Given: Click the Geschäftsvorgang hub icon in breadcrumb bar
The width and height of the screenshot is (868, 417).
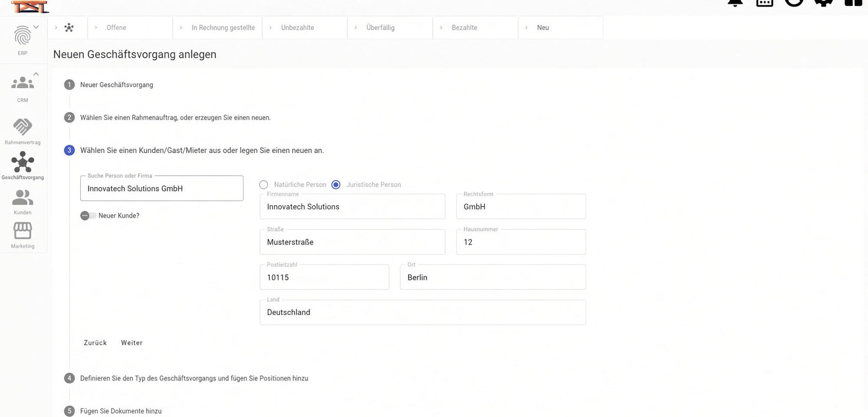Looking at the screenshot, I should coord(69,28).
